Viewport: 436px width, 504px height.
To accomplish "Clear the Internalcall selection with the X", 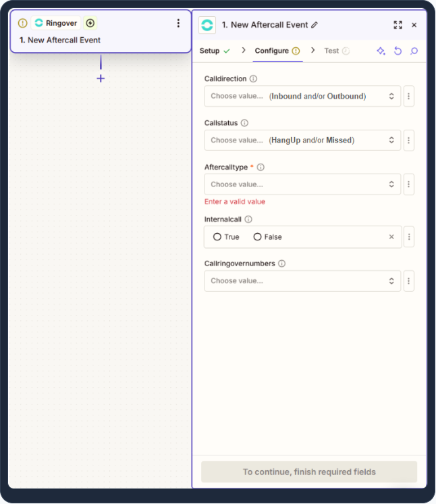I will click(391, 237).
